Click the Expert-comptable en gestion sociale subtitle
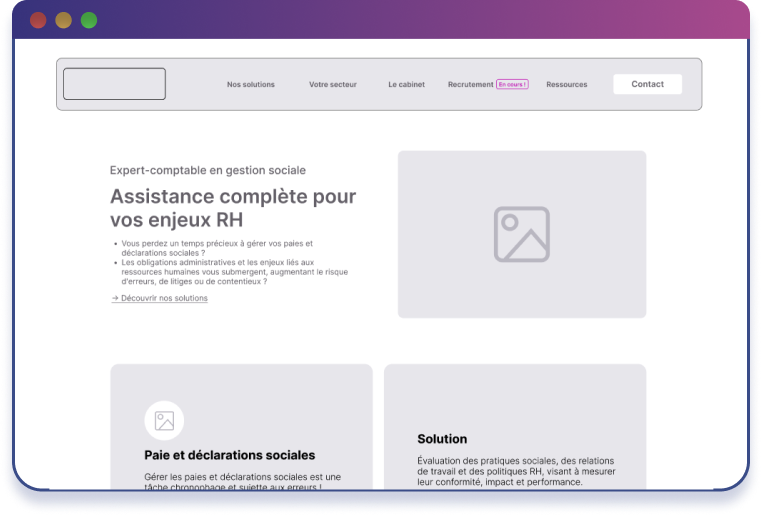 (x=208, y=171)
